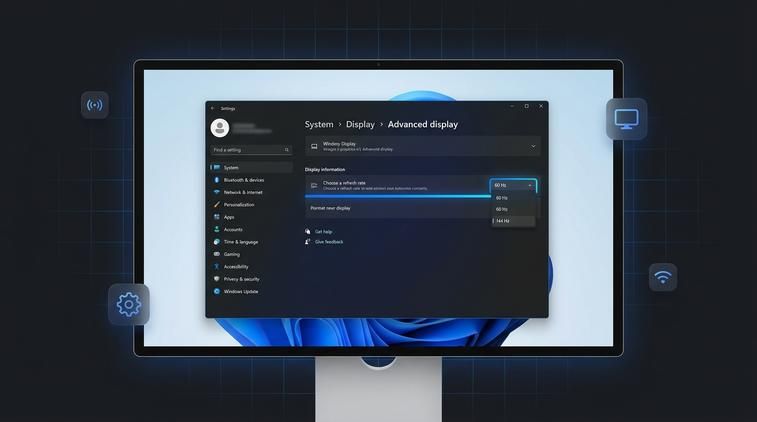This screenshot has height=422, width=757.
Task: Open the Windows Update icon
Action: 216,291
